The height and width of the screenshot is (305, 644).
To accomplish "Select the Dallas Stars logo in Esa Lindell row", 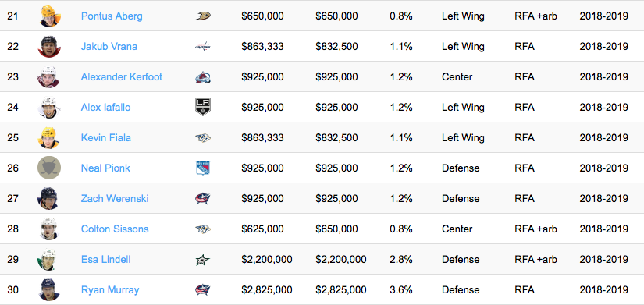I will coord(203,260).
